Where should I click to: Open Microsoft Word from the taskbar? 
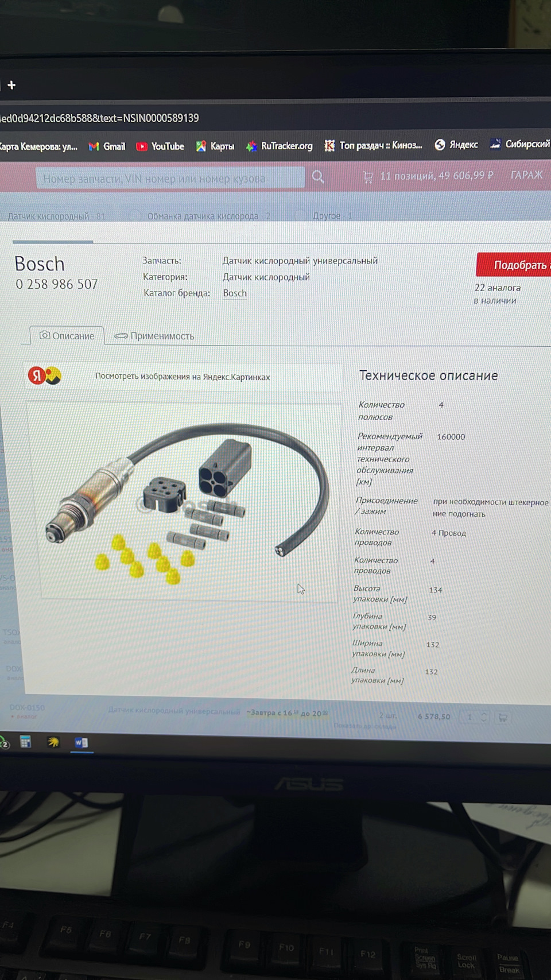tap(81, 743)
